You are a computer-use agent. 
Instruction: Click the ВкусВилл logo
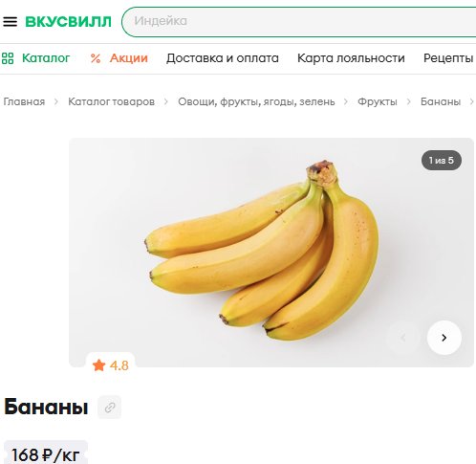coord(68,22)
